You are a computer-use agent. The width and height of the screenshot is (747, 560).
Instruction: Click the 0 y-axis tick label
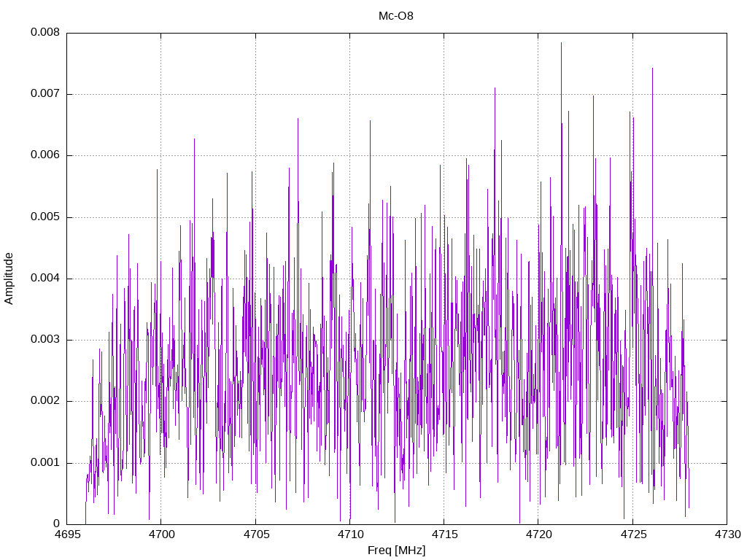pyautogui.click(x=57, y=524)
